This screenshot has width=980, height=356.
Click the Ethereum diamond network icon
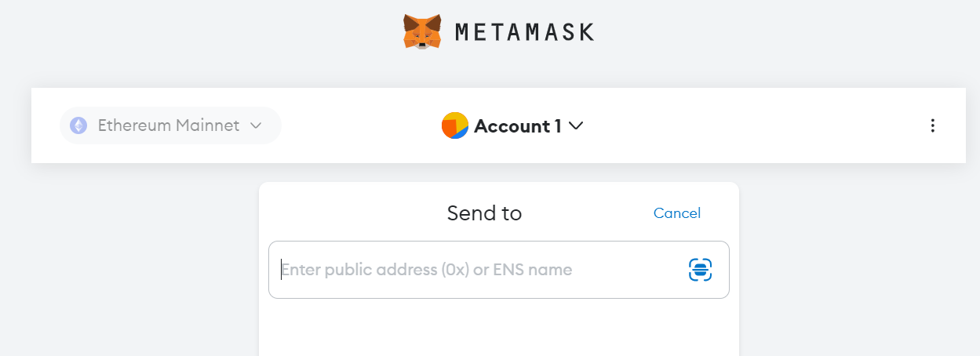(78, 125)
